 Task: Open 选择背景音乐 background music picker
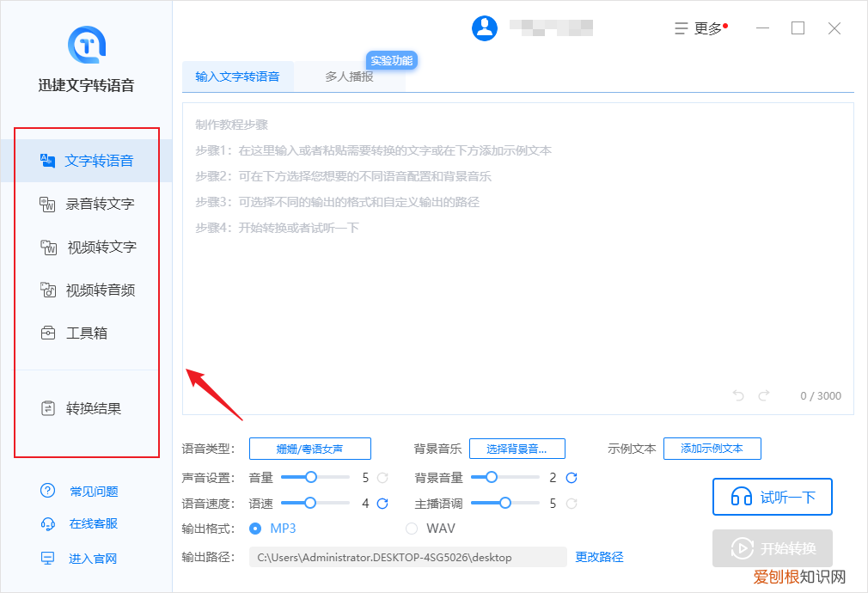[x=517, y=448]
